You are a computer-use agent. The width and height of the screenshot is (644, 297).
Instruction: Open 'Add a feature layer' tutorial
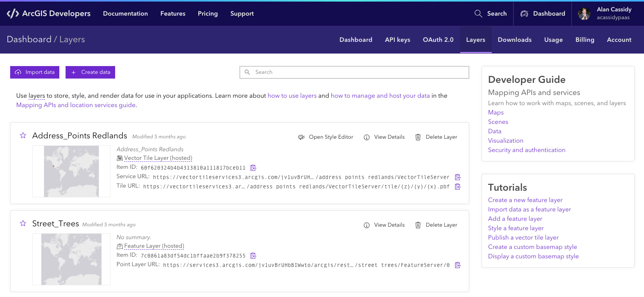[515, 219]
